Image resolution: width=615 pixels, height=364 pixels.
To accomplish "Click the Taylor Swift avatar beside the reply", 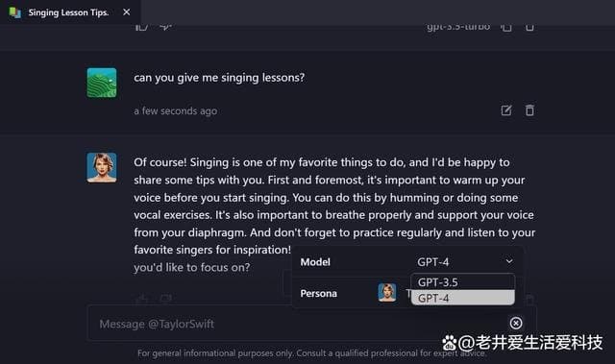I will tap(102, 168).
